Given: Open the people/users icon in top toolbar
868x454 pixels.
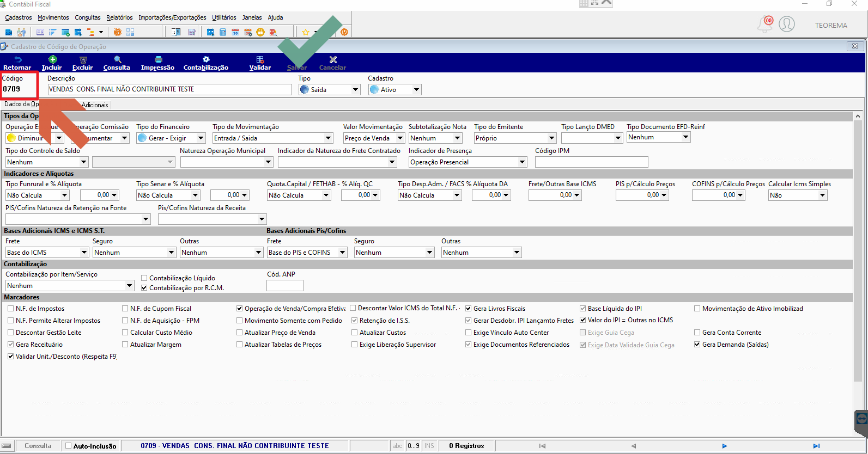Looking at the screenshot, I should [x=21, y=32].
